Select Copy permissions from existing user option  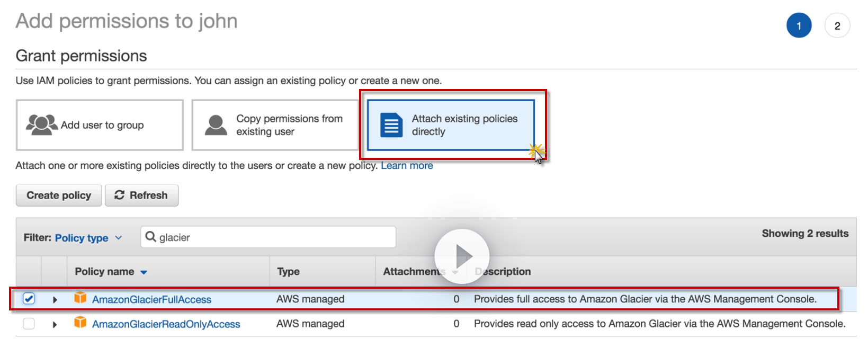[275, 125]
